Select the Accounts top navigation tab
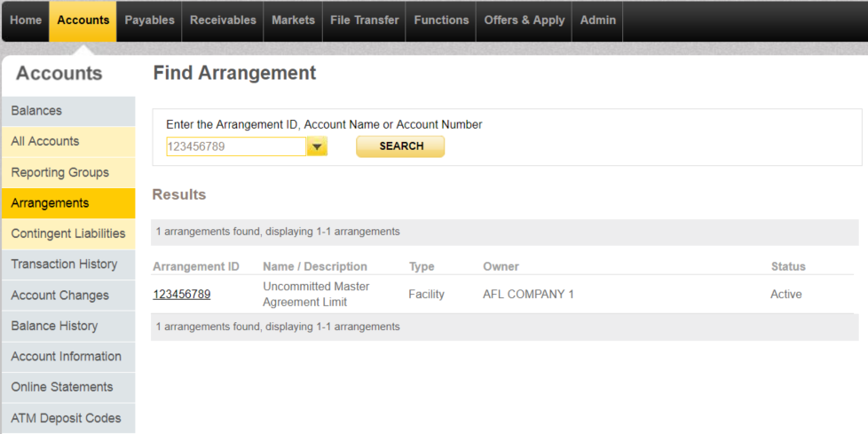This screenshot has height=434, width=868. [83, 20]
